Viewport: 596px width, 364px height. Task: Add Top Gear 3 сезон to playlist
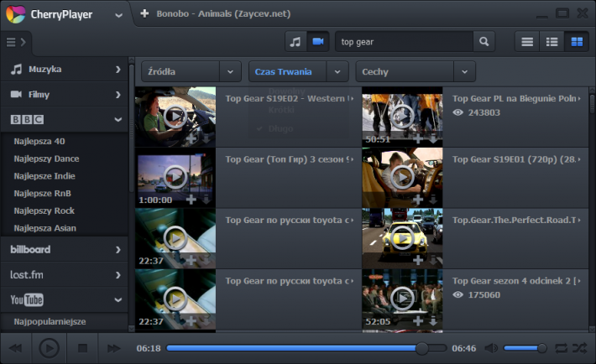(x=191, y=199)
